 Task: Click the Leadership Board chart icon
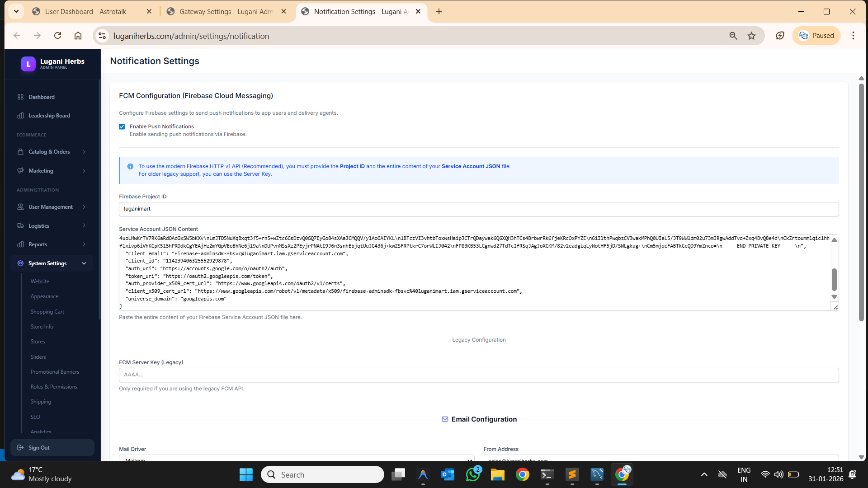pos(20,116)
